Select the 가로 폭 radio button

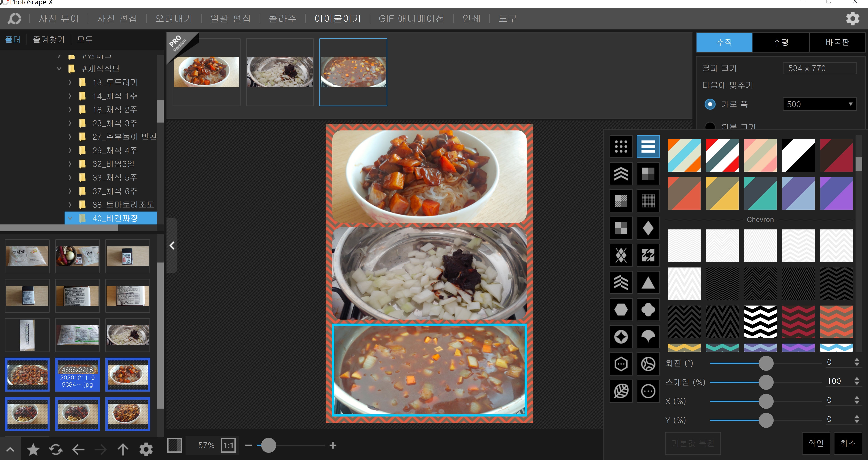[710, 104]
